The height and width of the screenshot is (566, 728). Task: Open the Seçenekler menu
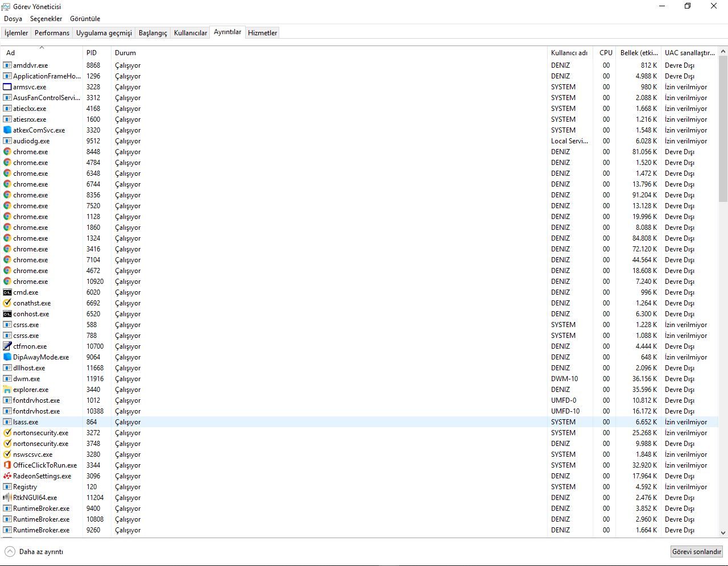pos(46,19)
